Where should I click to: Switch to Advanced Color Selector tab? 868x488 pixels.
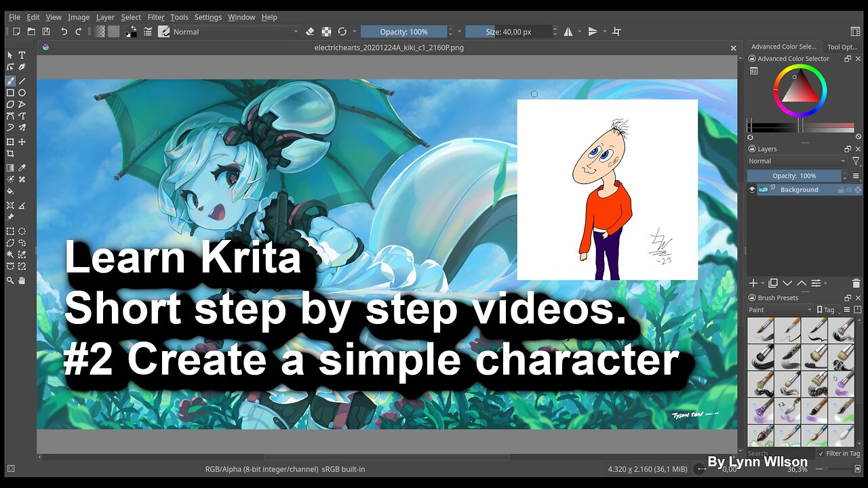click(x=783, y=47)
